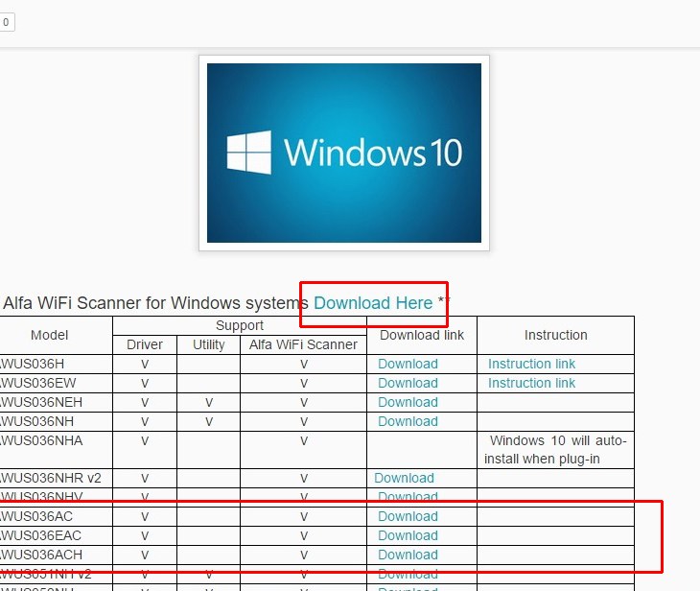Viewport: 700px width, 591px height.
Task: Download the driver for AWUS036ACH
Action: point(408,555)
